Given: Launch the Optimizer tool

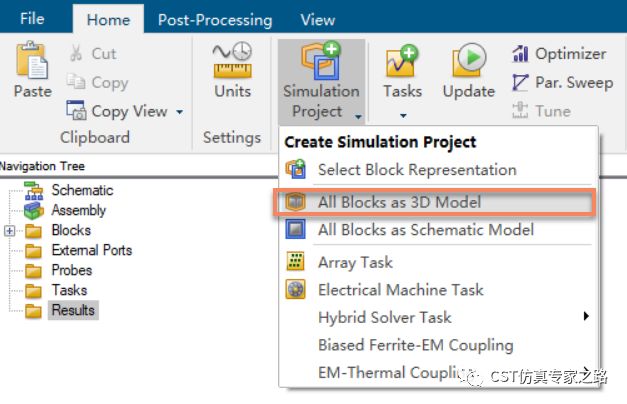Looking at the screenshot, I should pos(559,54).
